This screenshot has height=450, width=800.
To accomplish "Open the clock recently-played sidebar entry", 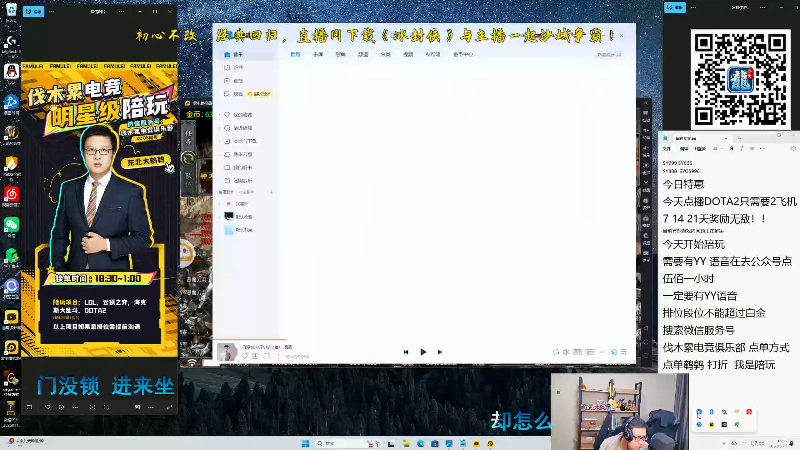I will (238, 128).
